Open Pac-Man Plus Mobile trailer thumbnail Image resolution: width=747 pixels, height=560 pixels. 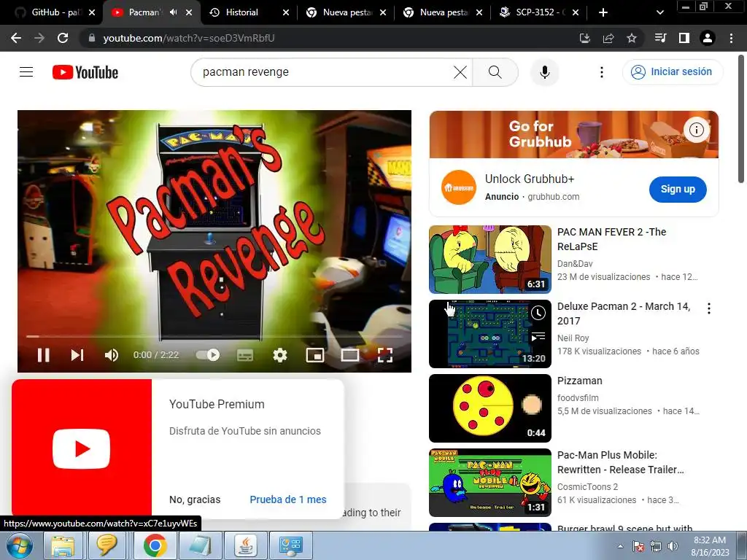[x=489, y=483]
